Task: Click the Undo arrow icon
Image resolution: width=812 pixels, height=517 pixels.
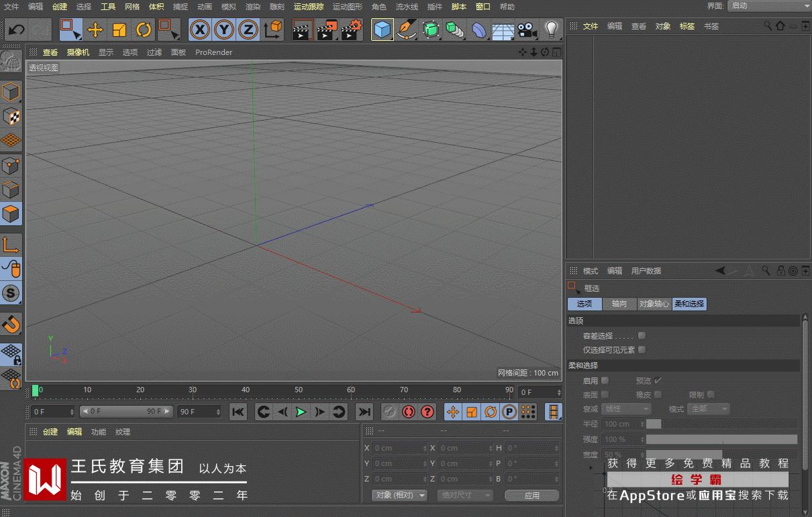Action: point(16,30)
